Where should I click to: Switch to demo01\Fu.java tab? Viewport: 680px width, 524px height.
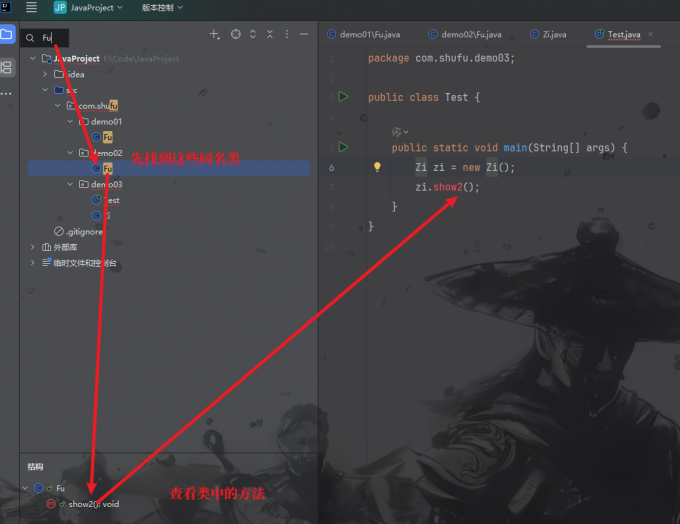[x=363, y=34]
